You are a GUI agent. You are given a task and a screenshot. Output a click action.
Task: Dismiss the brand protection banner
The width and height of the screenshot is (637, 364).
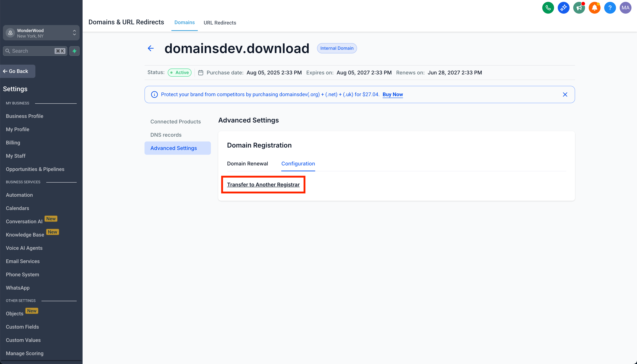point(565,94)
